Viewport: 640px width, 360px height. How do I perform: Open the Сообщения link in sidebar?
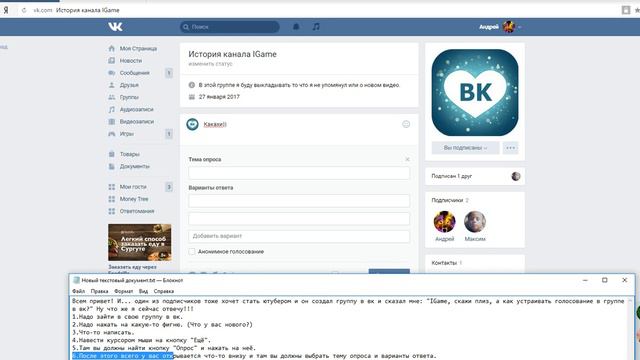pos(134,73)
